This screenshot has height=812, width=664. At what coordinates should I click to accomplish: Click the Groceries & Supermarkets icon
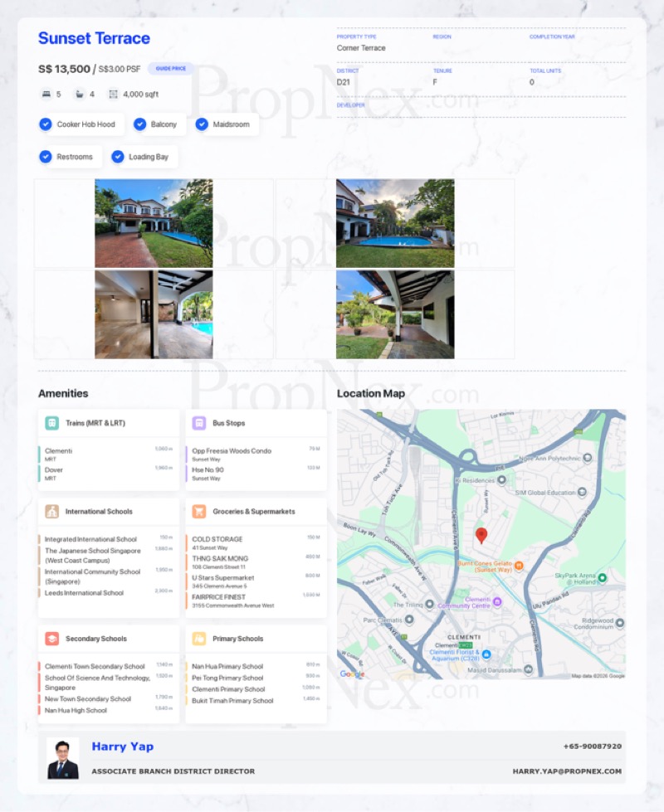coord(199,512)
